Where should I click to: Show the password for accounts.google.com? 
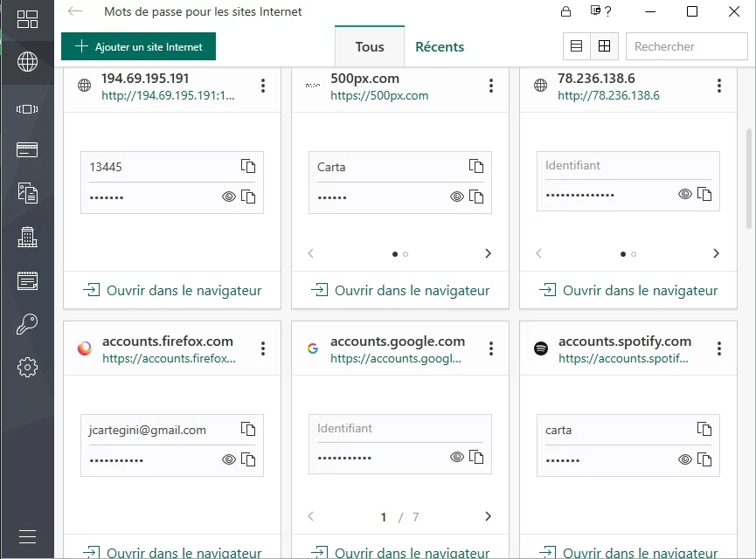(x=457, y=457)
